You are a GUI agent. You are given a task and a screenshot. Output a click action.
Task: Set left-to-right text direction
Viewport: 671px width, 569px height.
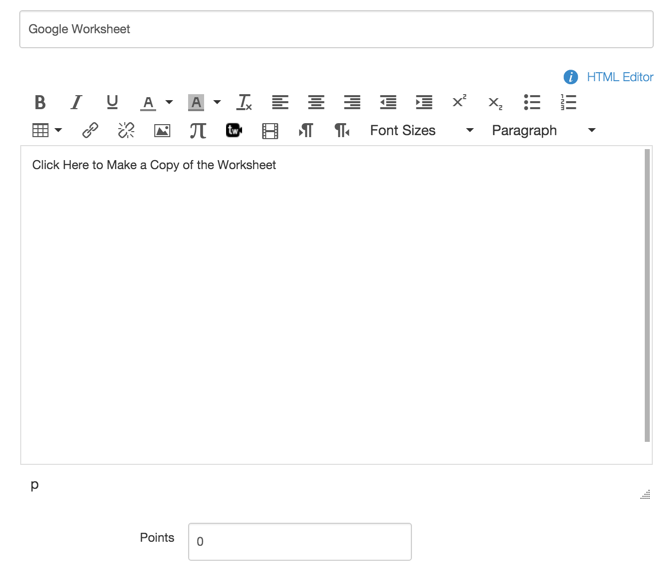[x=306, y=130]
